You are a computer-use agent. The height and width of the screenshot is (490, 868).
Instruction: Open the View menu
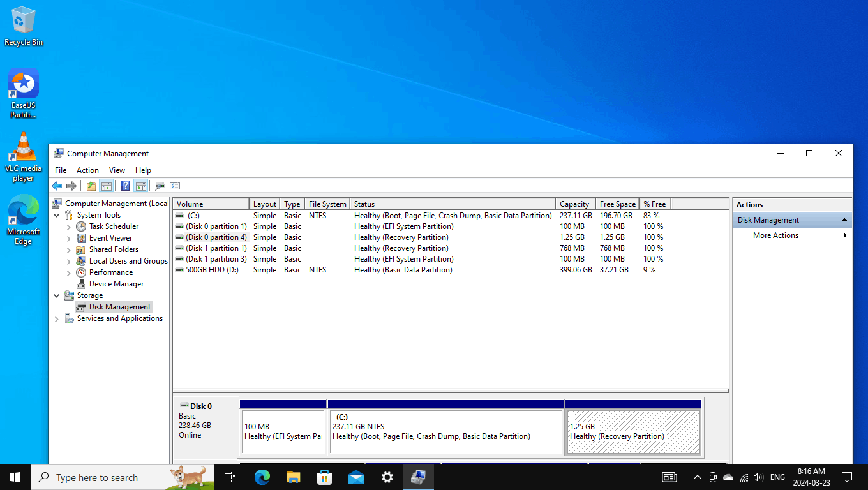coord(117,170)
